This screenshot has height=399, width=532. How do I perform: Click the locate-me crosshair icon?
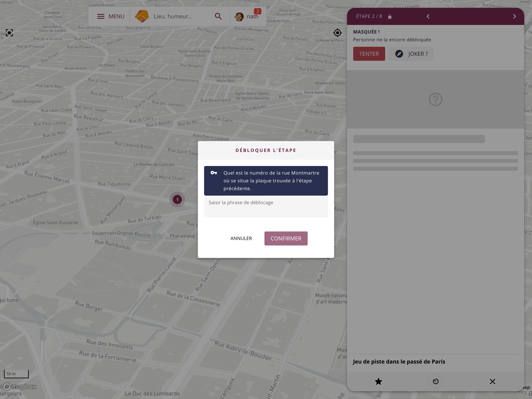[x=337, y=33]
